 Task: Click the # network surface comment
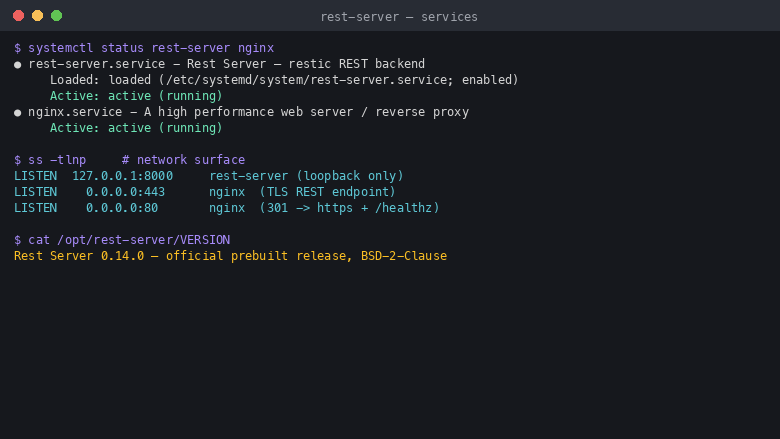coord(184,160)
